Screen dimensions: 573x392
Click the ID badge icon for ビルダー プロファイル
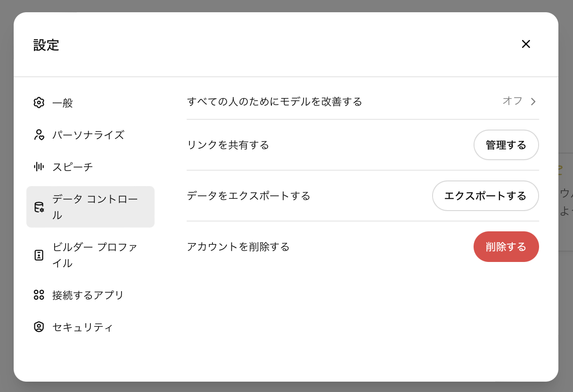point(39,255)
